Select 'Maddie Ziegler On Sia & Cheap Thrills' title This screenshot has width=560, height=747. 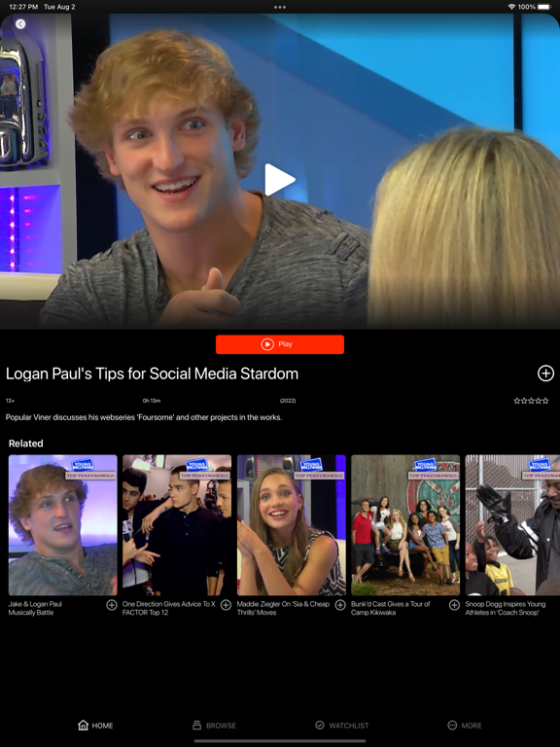(283, 608)
